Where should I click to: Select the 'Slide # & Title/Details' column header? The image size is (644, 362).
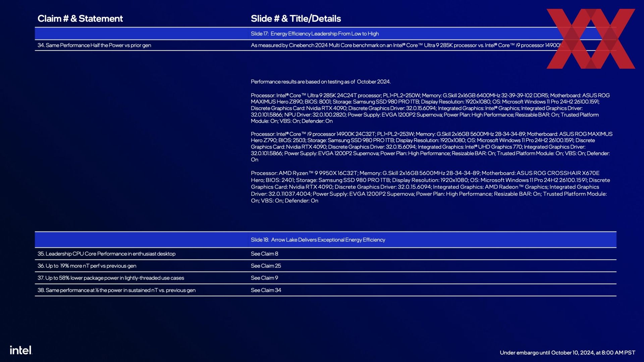[x=296, y=18]
